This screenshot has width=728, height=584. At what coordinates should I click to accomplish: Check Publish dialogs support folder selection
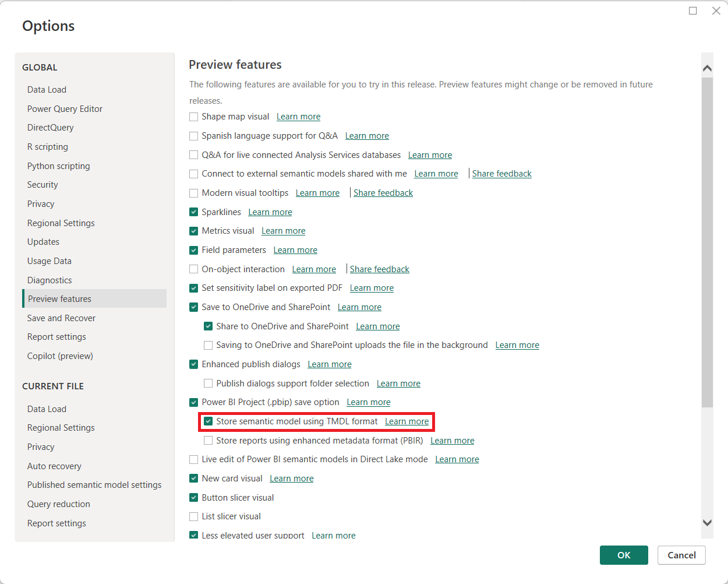pos(208,384)
